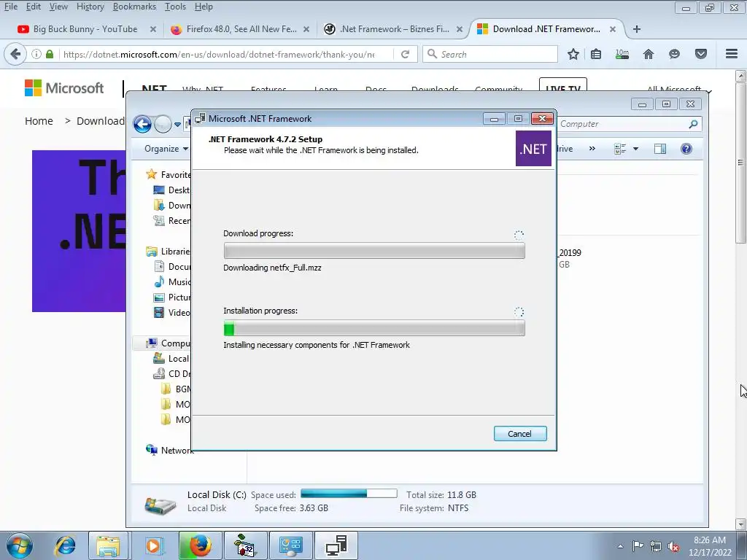Select Libraries in Explorer navigation pane
The image size is (747, 560).
coord(168,252)
